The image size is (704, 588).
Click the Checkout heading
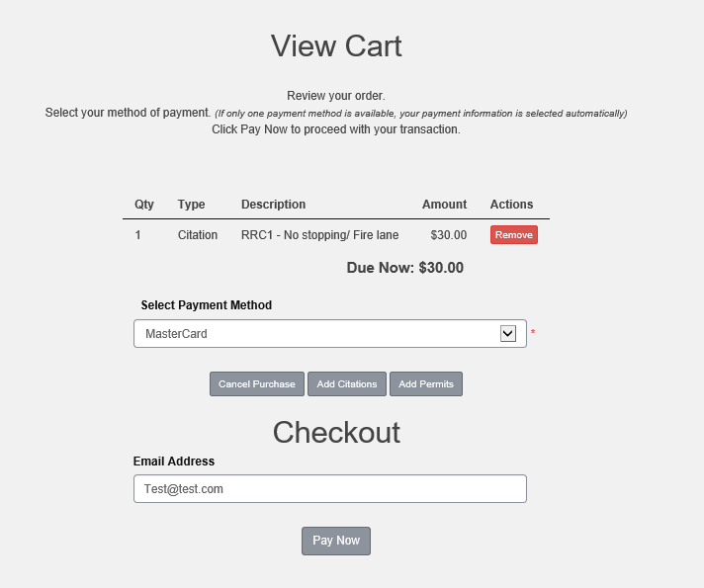coord(336,433)
